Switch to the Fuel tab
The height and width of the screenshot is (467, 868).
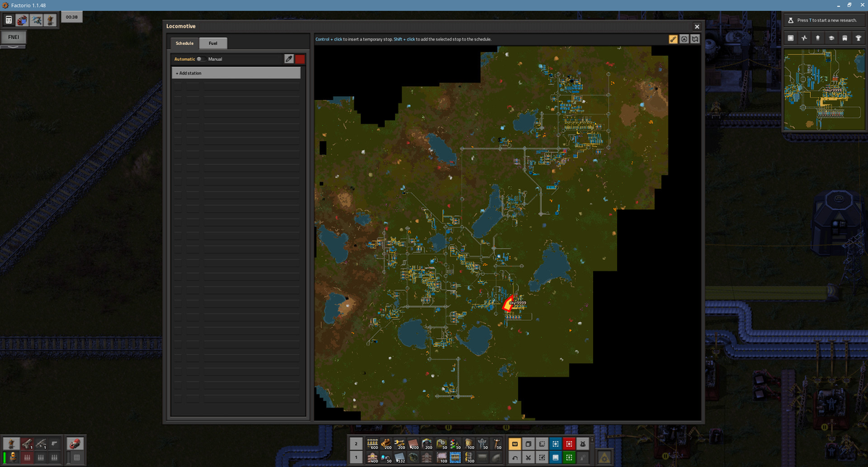click(213, 43)
